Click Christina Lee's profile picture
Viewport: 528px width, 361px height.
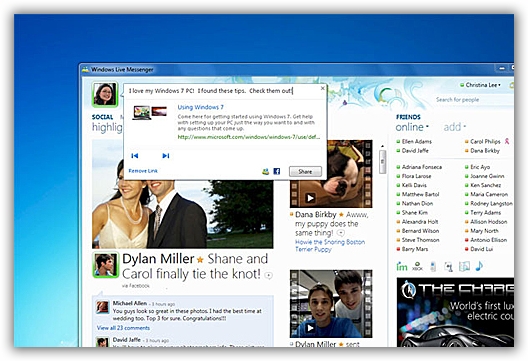coord(105,94)
